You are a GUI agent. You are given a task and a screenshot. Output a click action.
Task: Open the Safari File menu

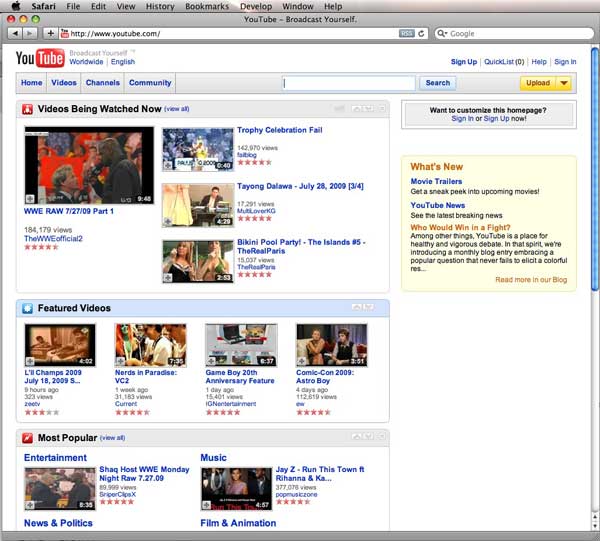coord(73,6)
